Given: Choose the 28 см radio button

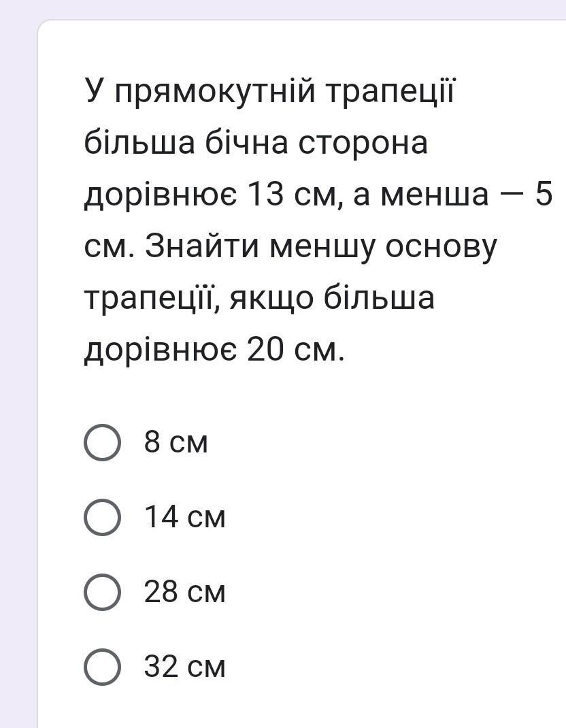Looking at the screenshot, I should pyautogui.click(x=102, y=591).
